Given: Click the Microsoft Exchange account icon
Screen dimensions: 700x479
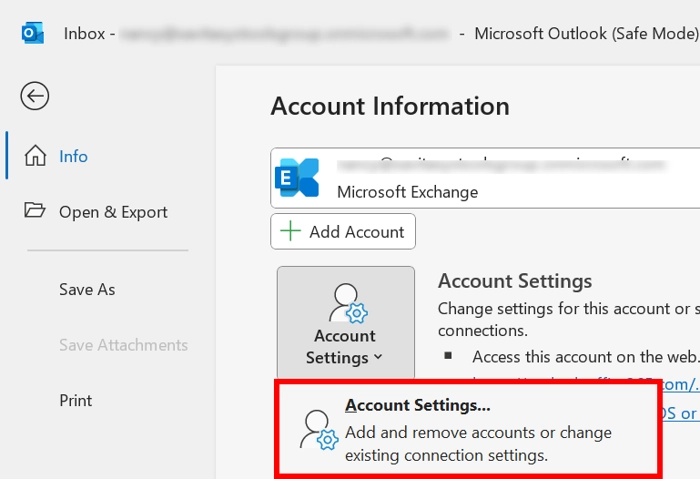Looking at the screenshot, I should pos(297,178).
